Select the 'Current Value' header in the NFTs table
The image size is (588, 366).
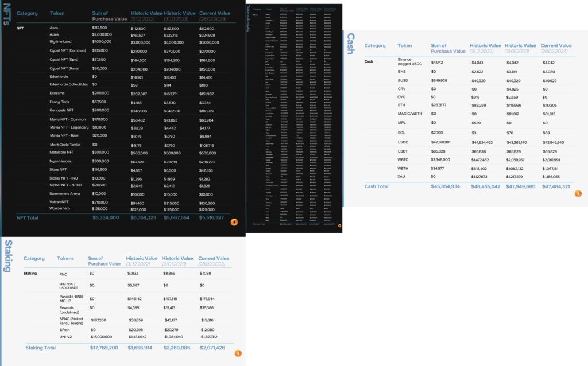click(215, 13)
